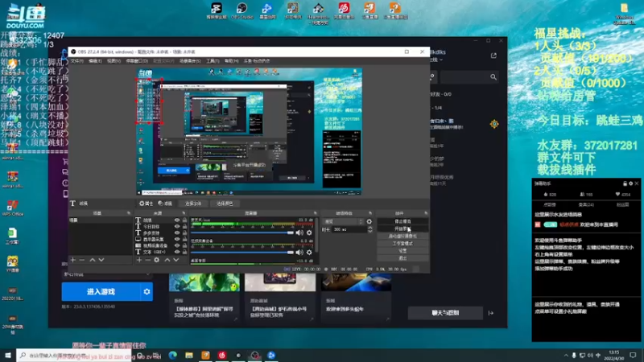The height and width of the screenshot is (362, 644).
Task: Open 场景集合(S) menu in OBS
Action: click(190, 61)
